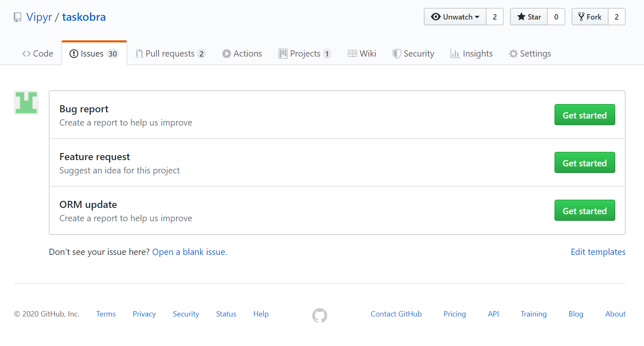
Task: Open the Training footer link
Action: [x=534, y=314]
